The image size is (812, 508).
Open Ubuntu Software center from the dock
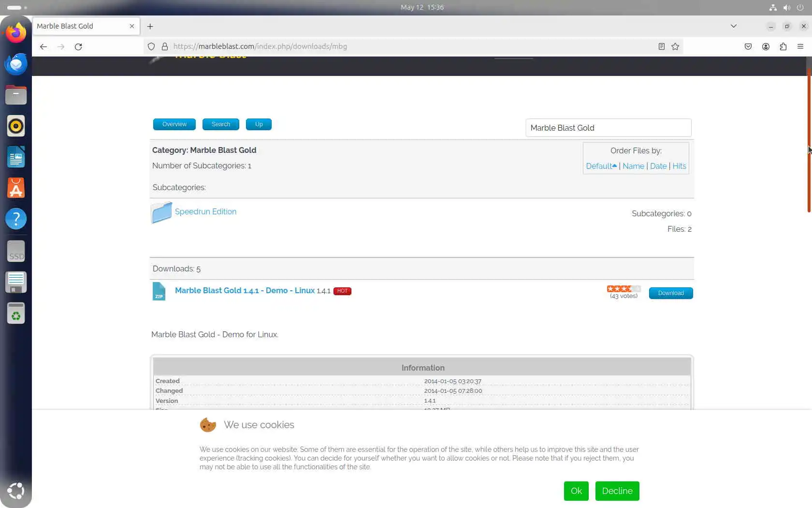pyautogui.click(x=16, y=188)
